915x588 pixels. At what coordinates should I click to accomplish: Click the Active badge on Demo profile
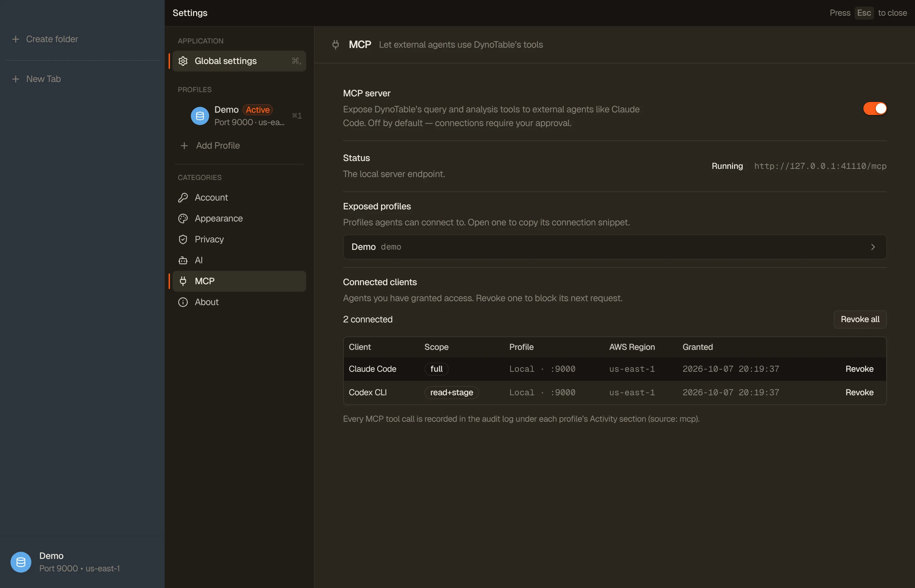point(258,110)
